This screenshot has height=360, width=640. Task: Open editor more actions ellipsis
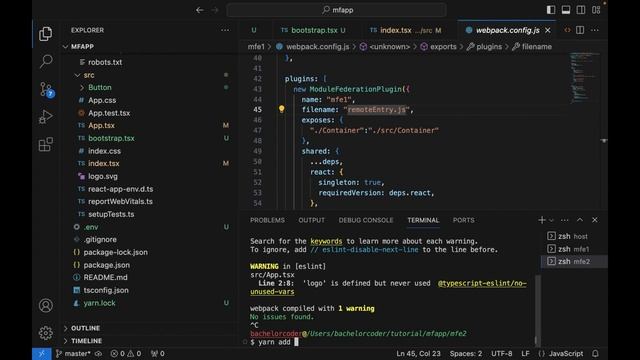click(595, 30)
